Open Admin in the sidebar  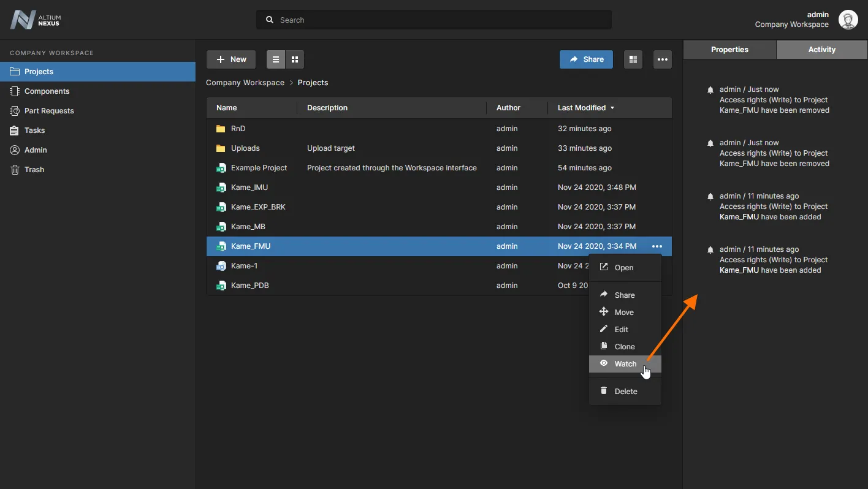97,150
